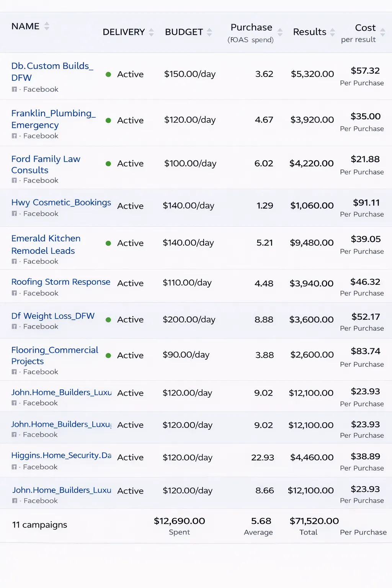
Task: Click the green Active dot for Df Weight Loss_DFW
Action: click(x=108, y=320)
